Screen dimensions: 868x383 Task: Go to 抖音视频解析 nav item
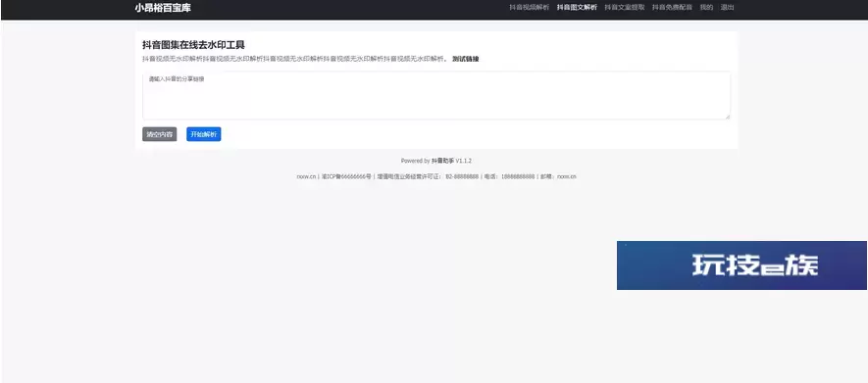pos(530,8)
